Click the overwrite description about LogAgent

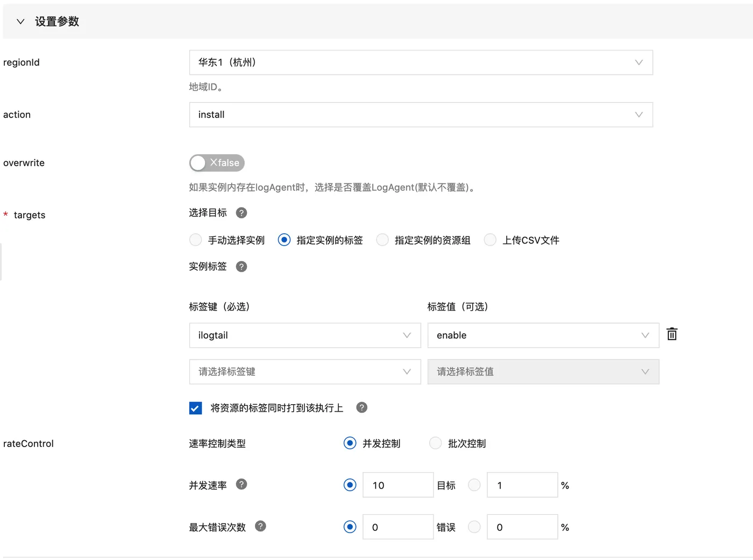pos(333,188)
